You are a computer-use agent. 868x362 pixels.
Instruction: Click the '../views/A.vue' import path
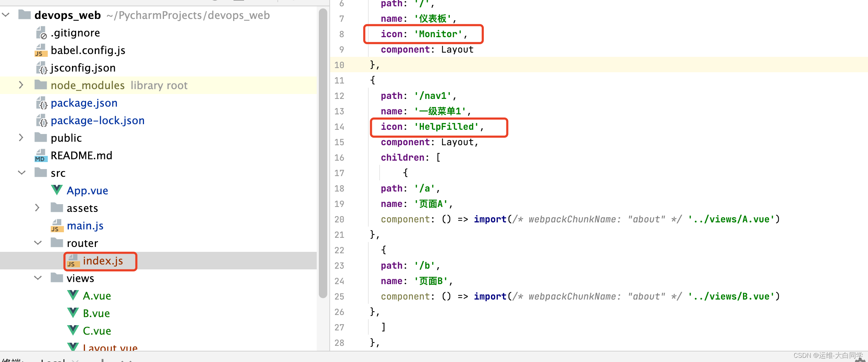coord(731,219)
